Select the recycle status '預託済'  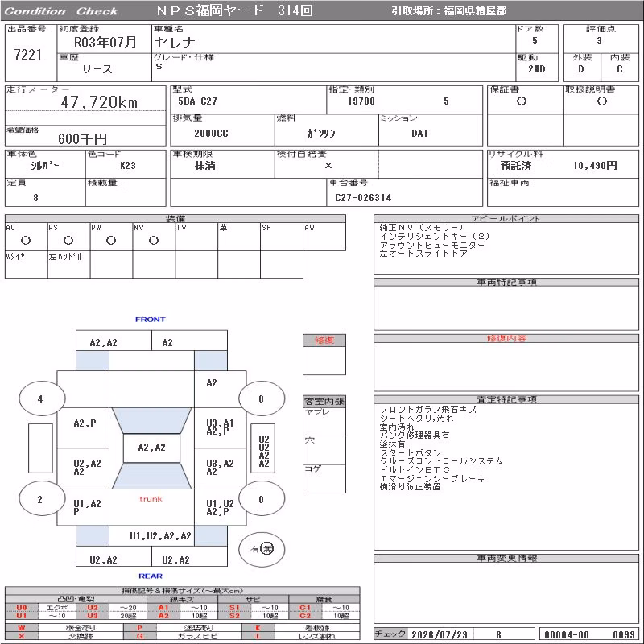click(516, 166)
